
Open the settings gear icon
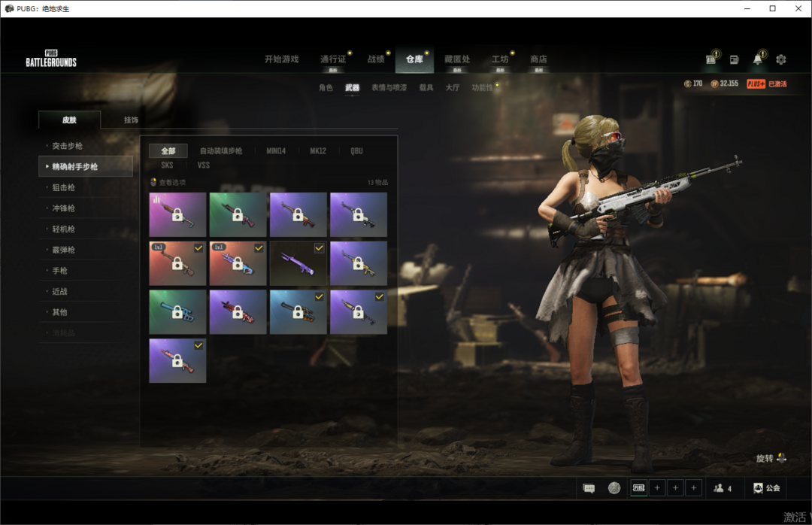781,59
